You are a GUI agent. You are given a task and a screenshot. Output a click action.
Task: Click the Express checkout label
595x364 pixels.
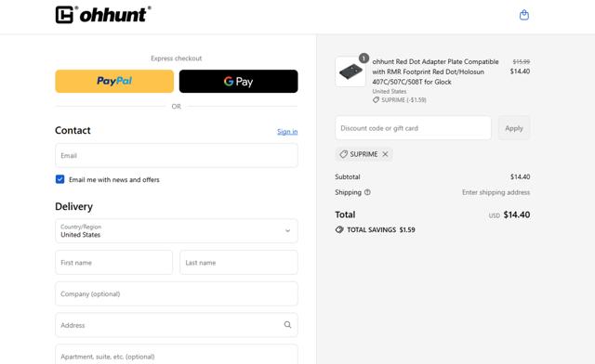pyautogui.click(x=177, y=58)
